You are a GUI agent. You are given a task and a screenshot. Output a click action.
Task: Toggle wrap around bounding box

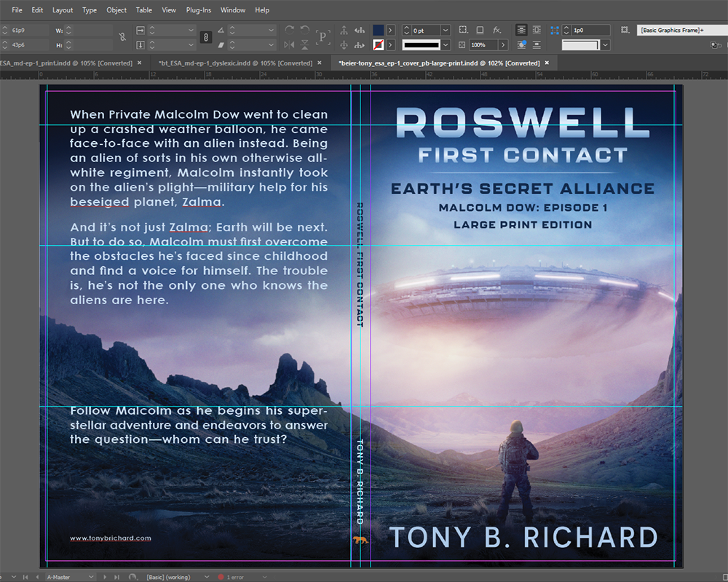[x=537, y=30]
